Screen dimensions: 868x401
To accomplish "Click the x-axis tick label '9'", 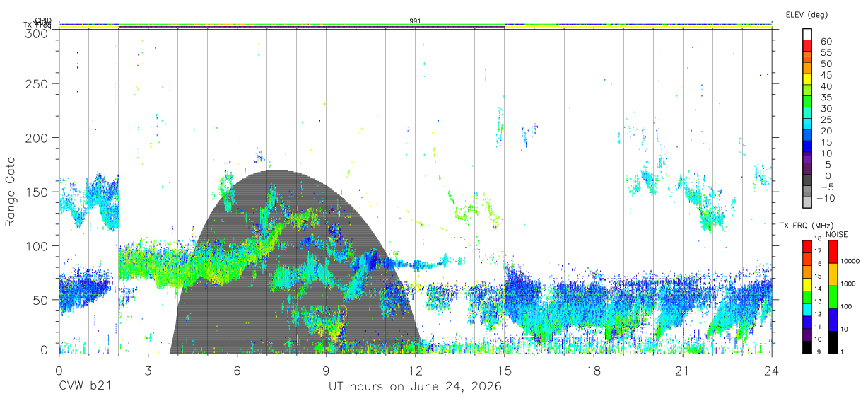I will point(326,371).
